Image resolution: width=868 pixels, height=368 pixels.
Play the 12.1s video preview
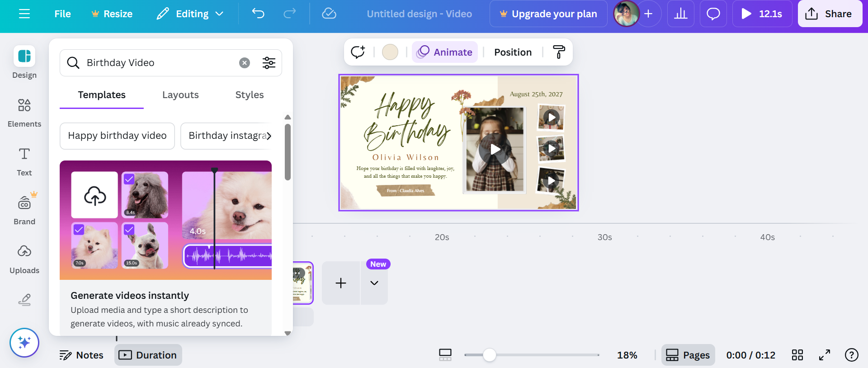tap(762, 14)
